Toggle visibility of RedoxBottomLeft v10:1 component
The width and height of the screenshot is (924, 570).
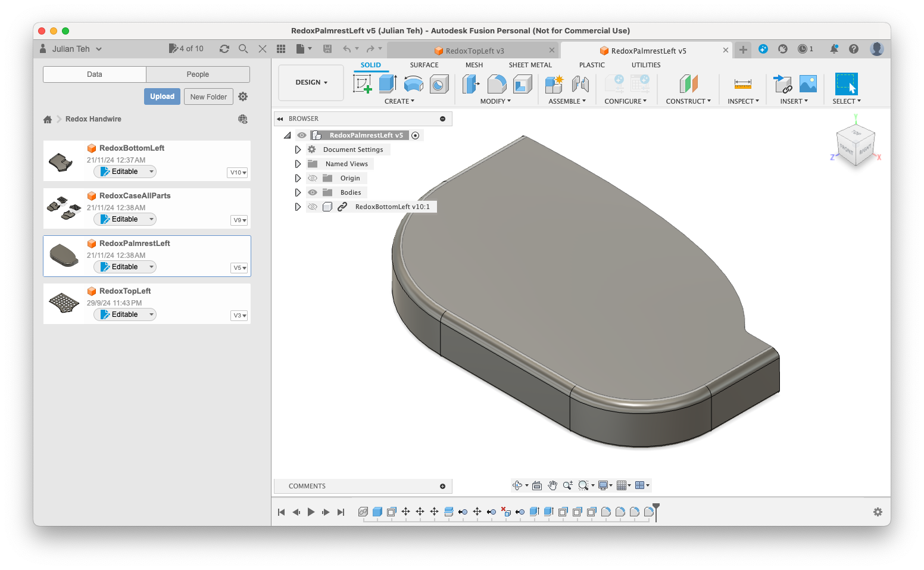point(313,206)
